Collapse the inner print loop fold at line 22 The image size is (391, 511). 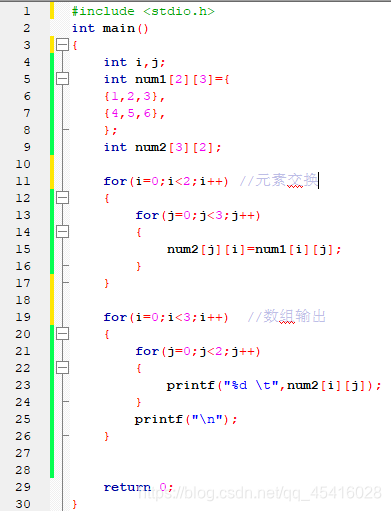(x=62, y=368)
